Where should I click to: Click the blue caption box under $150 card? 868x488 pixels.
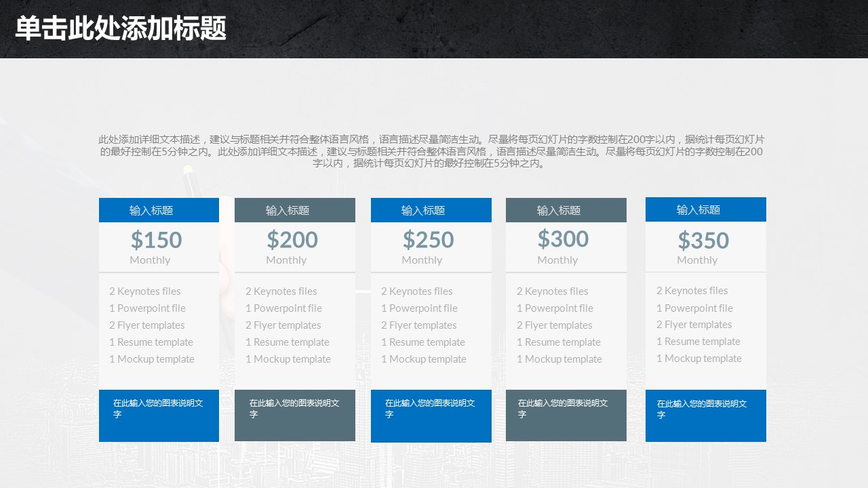159,415
